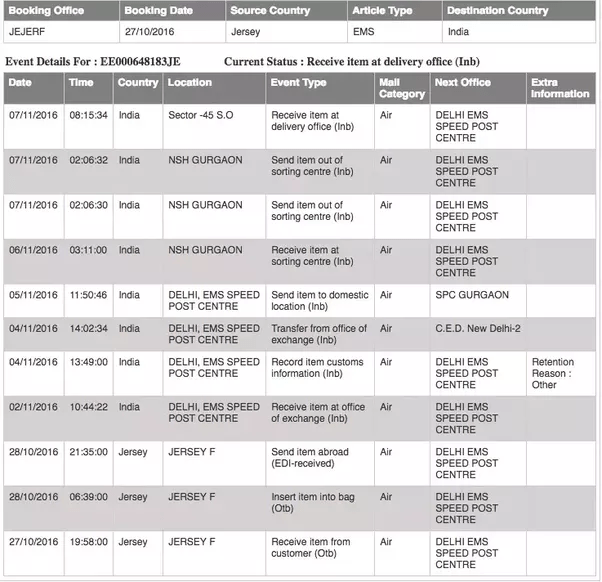
Task: Click the Mail Category column header
Action: click(402, 88)
